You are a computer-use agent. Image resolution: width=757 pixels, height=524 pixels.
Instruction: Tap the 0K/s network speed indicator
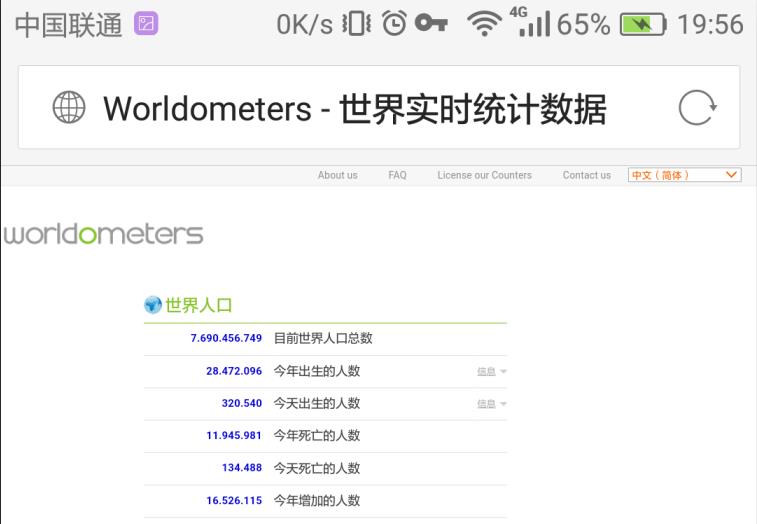tap(305, 24)
